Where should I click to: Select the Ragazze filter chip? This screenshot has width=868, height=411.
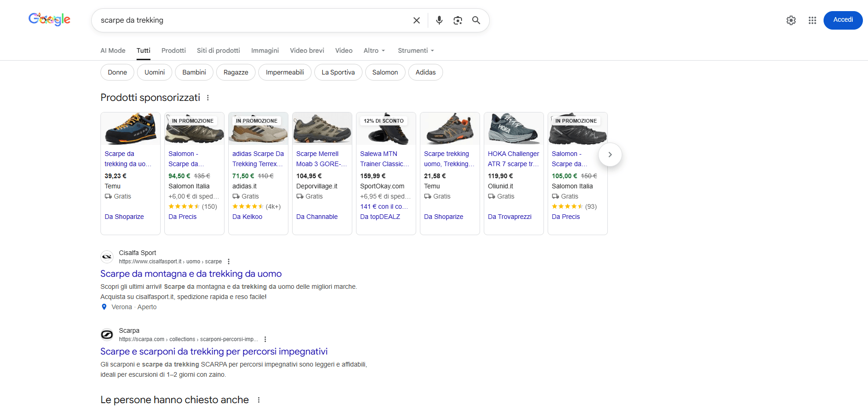point(236,72)
